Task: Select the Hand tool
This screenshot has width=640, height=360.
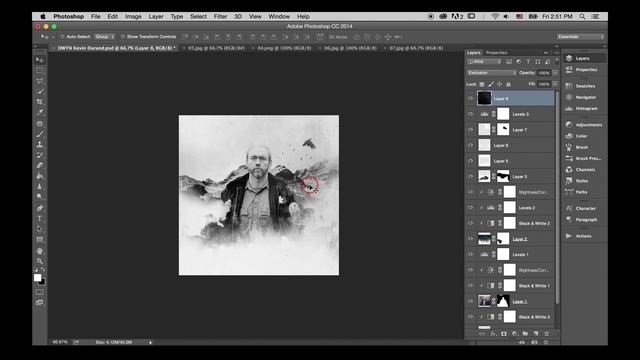Action: [40, 251]
